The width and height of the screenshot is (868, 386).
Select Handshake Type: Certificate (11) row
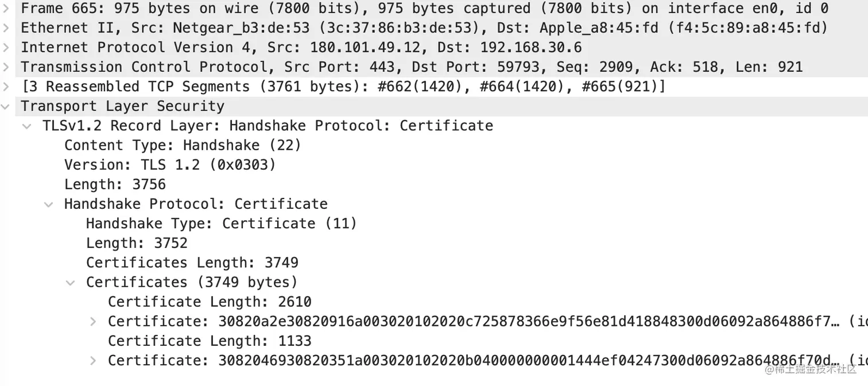222,223
